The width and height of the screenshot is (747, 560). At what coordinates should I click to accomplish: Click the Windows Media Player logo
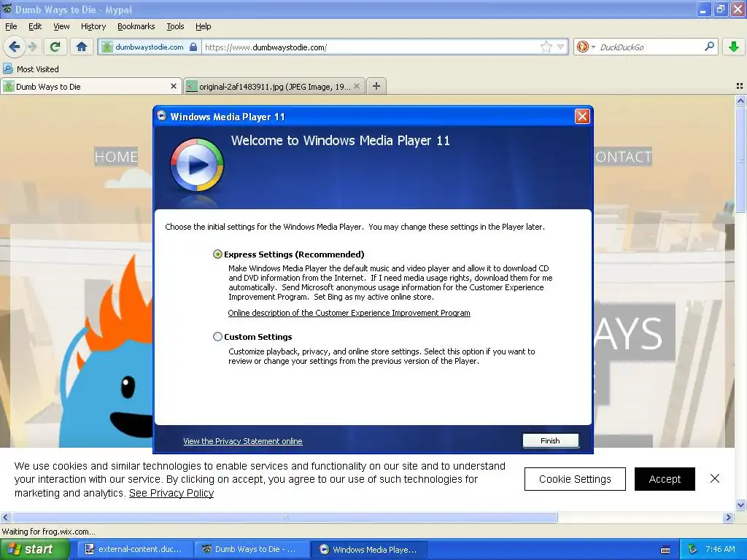point(197,166)
